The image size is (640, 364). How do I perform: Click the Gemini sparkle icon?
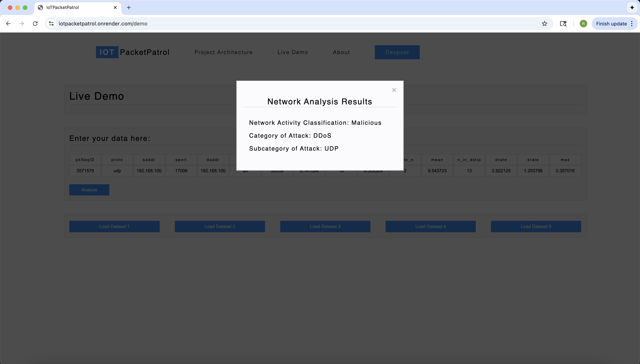632,7
